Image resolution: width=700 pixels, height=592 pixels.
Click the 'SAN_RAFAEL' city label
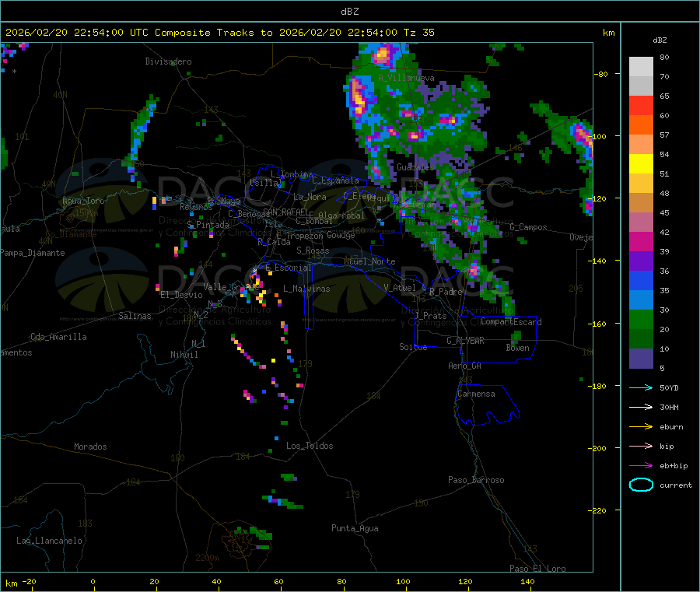tap(285, 212)
